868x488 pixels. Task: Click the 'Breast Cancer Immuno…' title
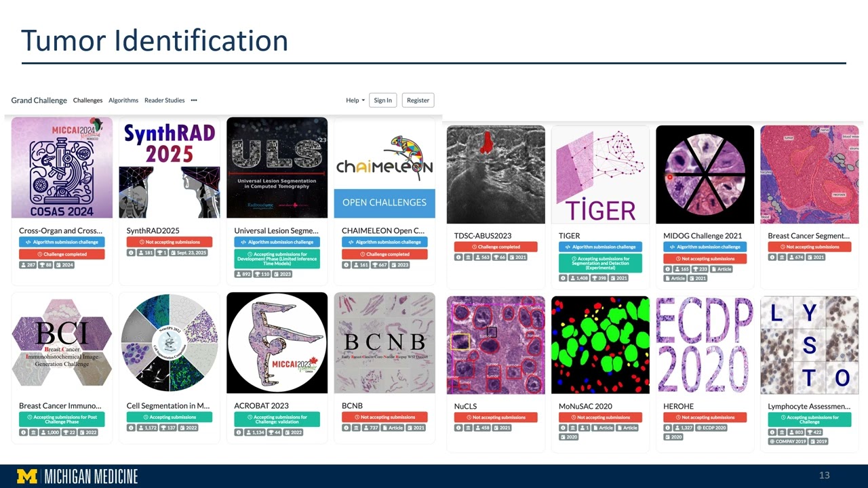(60, 406)
